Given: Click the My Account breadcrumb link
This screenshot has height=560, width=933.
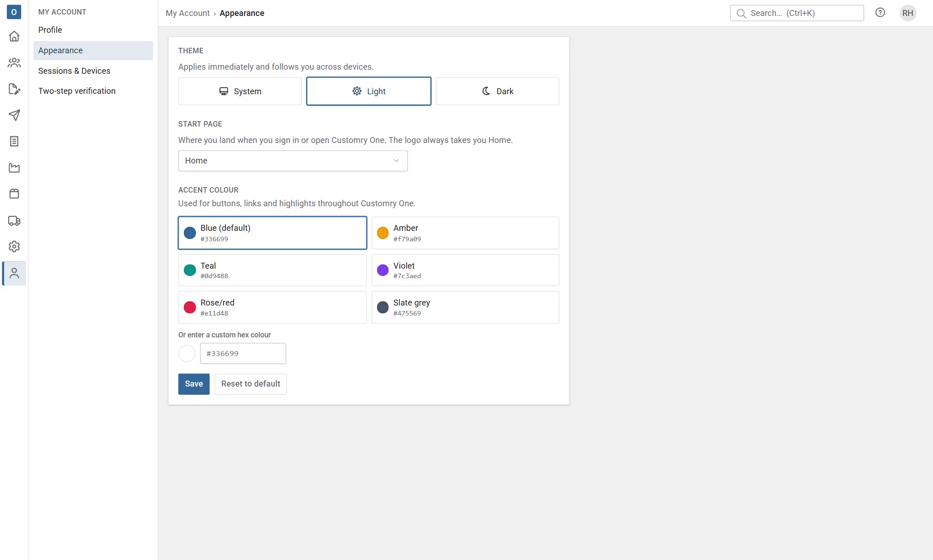Looking at the screenshot, I should coord(188,13).
